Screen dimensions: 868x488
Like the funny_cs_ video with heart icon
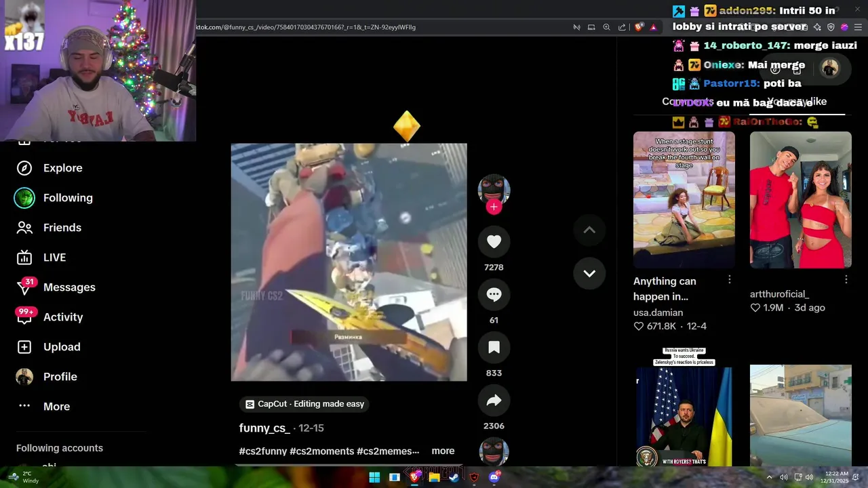tap(494, 241)
